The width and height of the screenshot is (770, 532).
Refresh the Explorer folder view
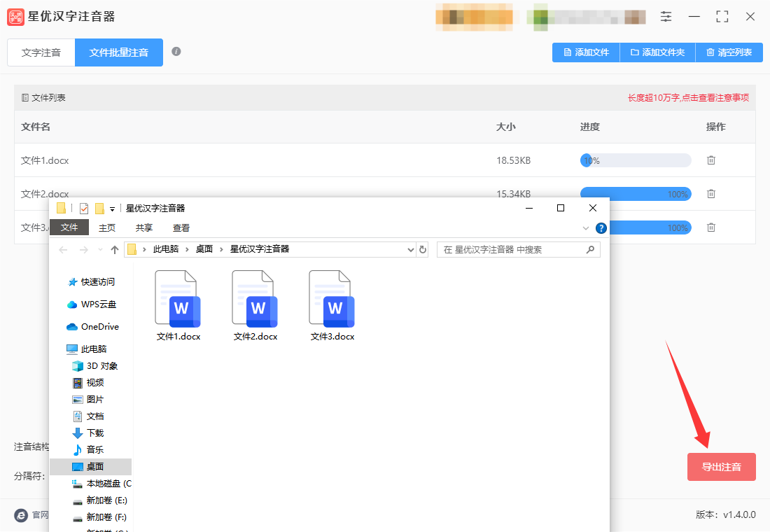click(x=422, y=249)
